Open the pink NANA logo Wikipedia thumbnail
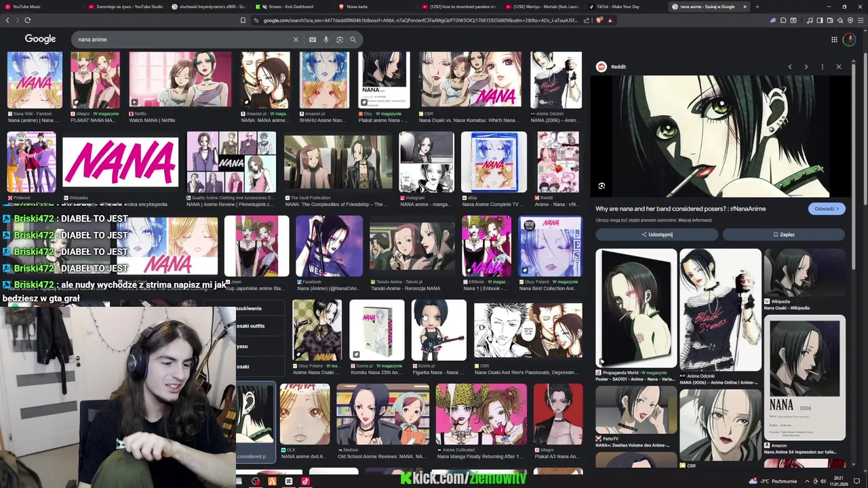This screenshot has width=868, height=488. [x=121, y=163]
